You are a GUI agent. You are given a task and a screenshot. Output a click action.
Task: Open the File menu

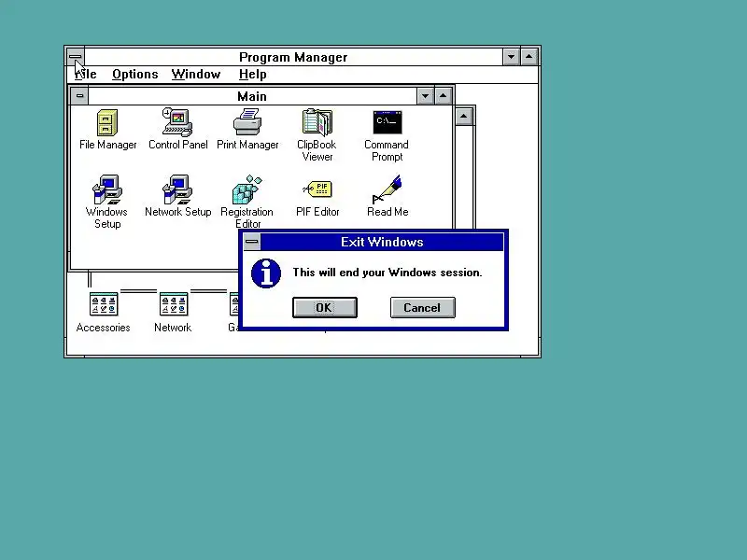tap(86, 75)
